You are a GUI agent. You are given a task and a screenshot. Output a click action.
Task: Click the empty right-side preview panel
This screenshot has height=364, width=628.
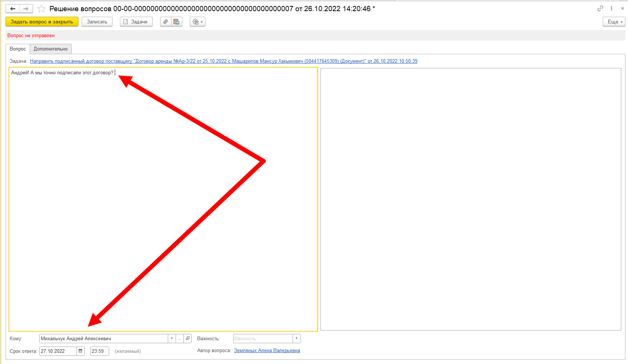[471, 199]
